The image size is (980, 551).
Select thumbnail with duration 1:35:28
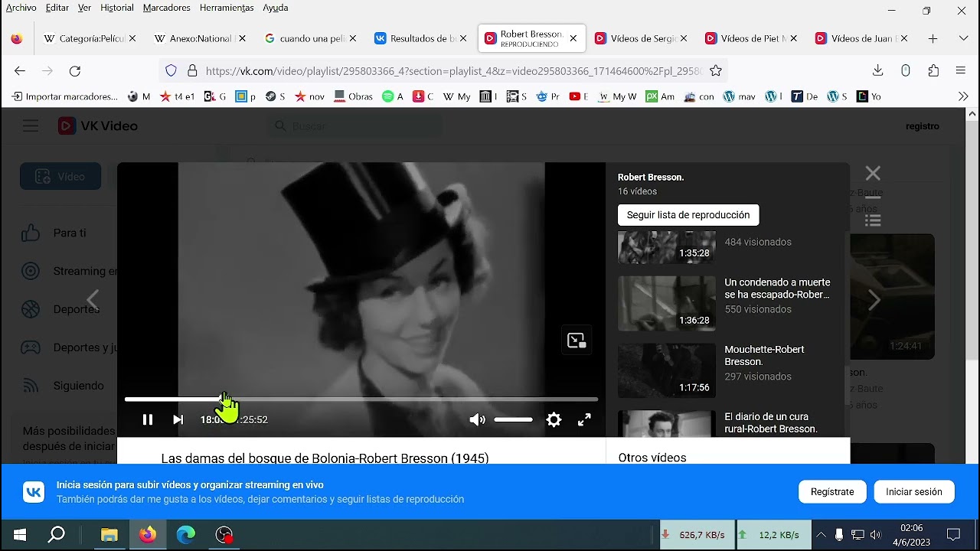(667, 247)
